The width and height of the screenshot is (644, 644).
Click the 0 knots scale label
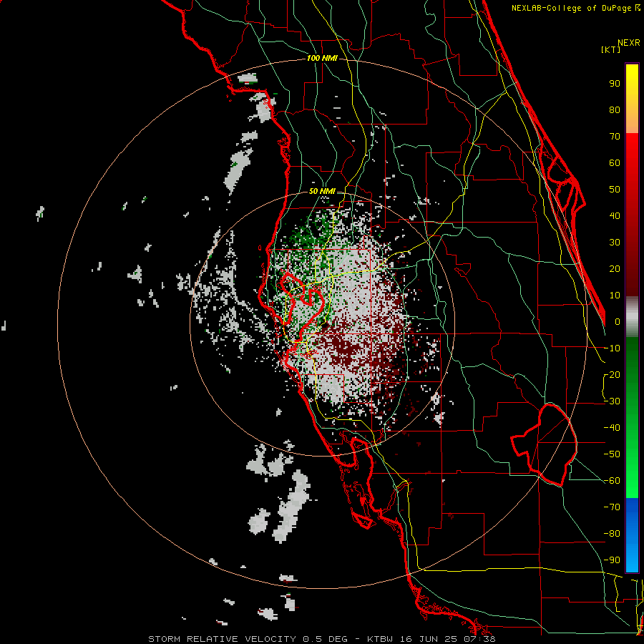pos(618,321)
